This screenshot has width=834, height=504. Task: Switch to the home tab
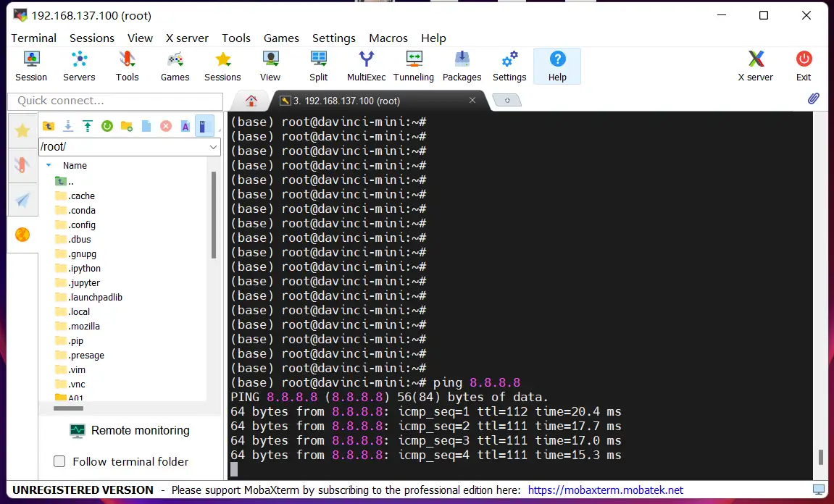click(x=251, y=101)
